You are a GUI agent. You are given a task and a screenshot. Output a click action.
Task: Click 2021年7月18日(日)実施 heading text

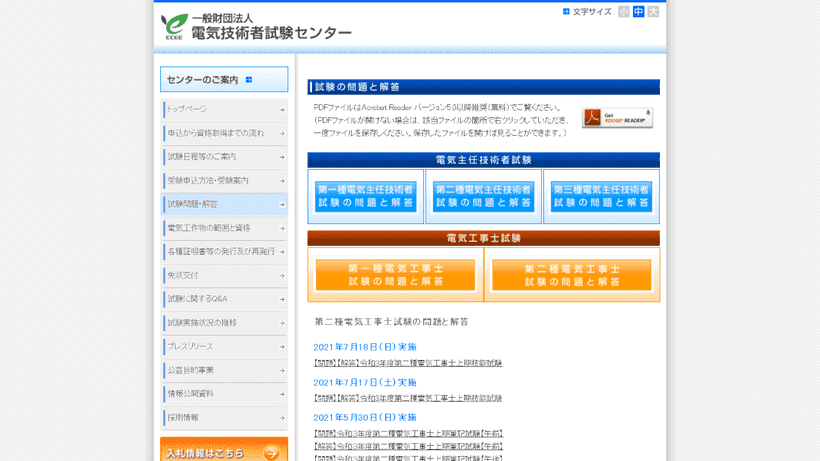click(x=365, y=347)
